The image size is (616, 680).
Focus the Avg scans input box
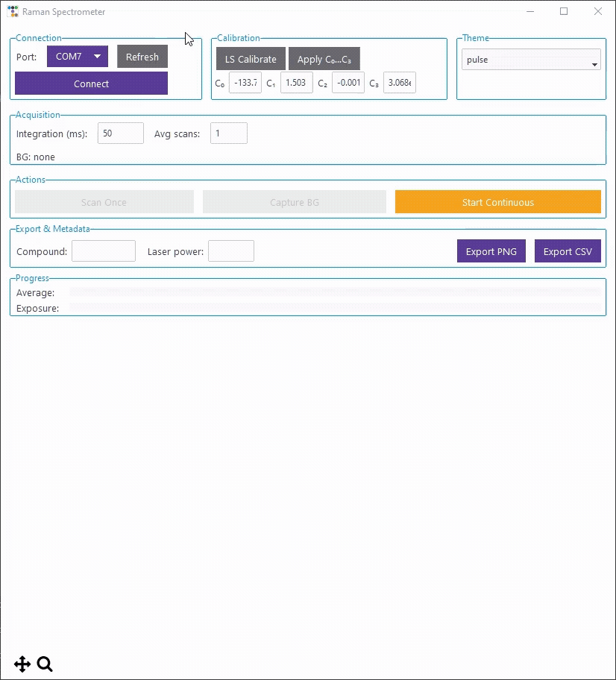(228, 133)
